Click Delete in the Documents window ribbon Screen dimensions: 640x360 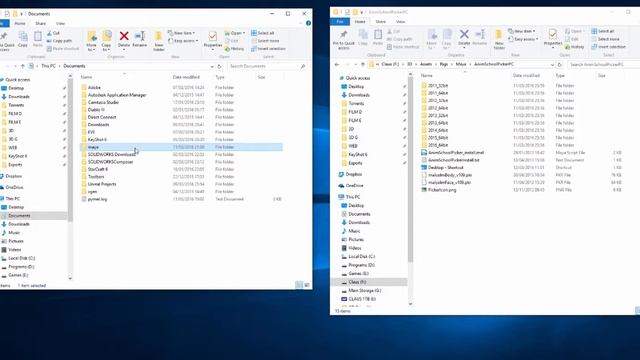124,39
